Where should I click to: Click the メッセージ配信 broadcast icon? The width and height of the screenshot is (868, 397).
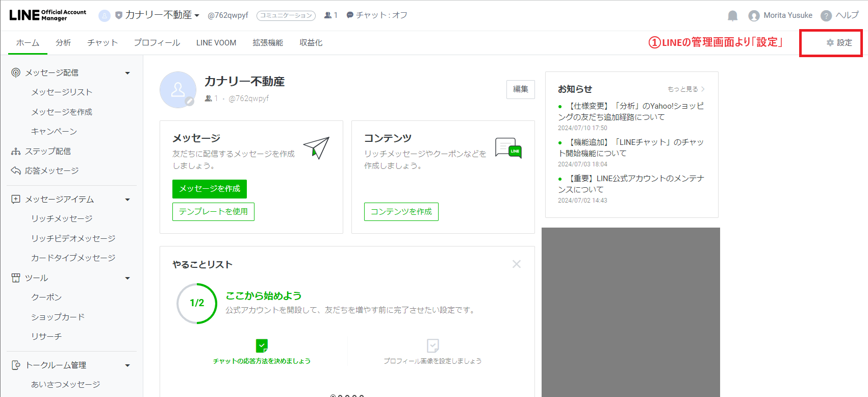pos(16,72)
